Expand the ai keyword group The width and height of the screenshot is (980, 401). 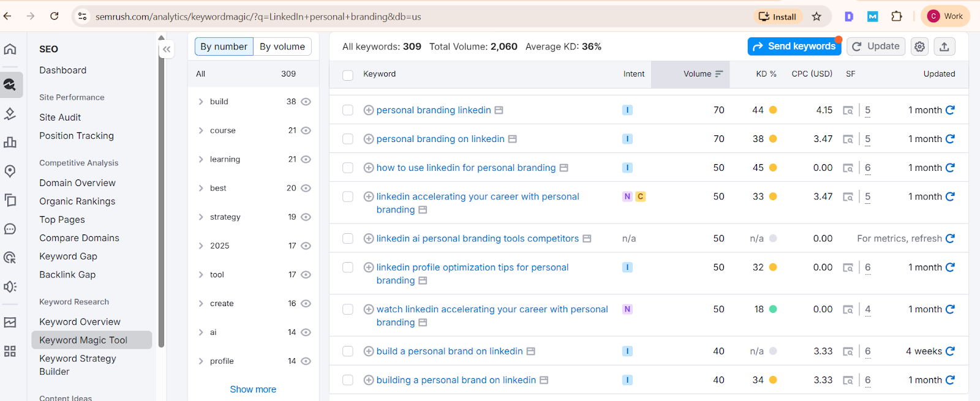click(x=201, y=332)
